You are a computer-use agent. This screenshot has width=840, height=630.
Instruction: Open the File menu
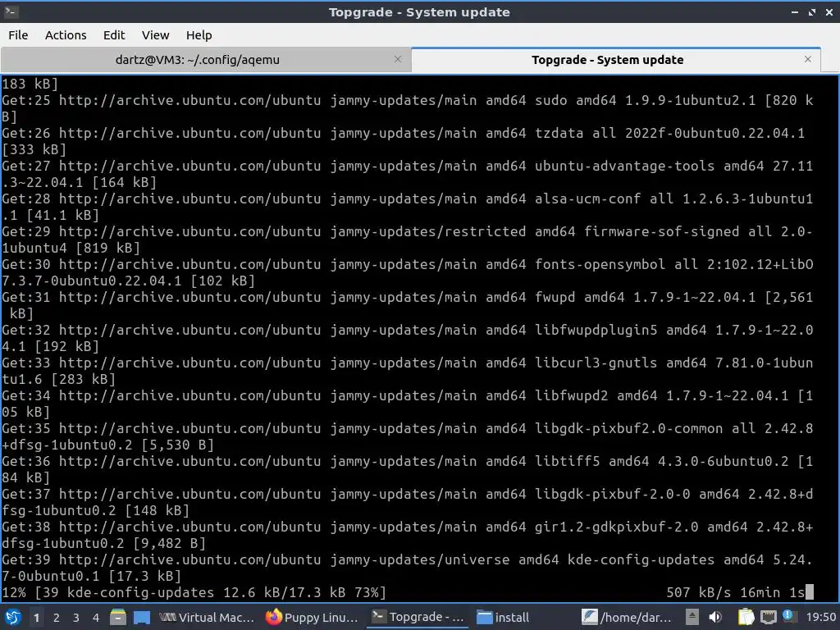(18, 35)
